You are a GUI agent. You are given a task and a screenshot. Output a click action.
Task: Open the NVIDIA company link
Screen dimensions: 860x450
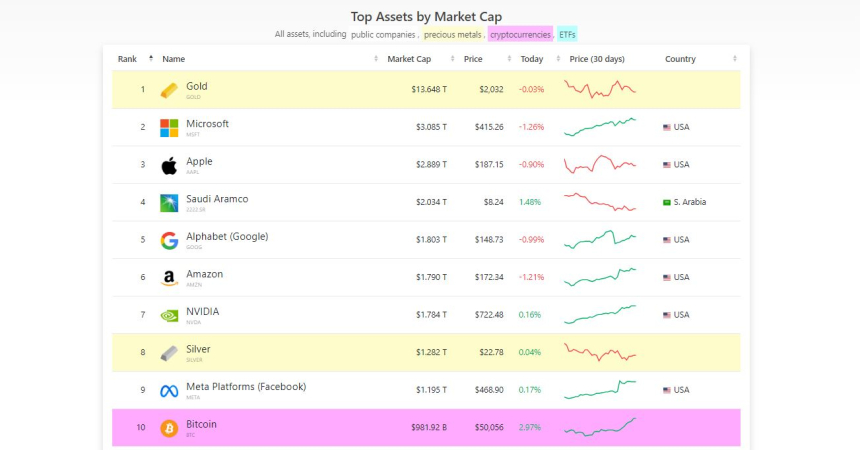click(x=202, y=311)
